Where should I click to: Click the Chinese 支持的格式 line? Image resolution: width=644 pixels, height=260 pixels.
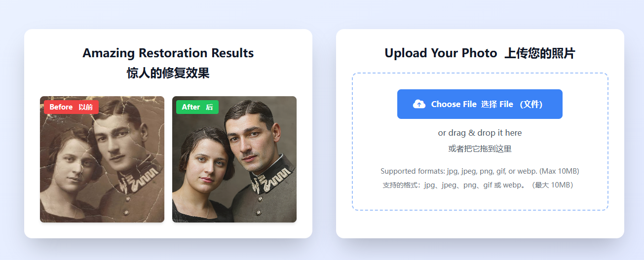pyautogui.click(x=480, y=185)
